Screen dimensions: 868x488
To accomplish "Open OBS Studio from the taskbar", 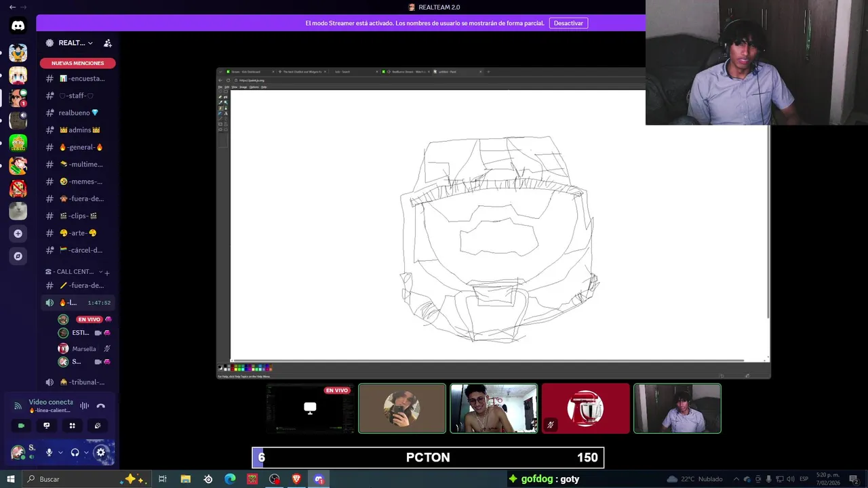I will (x=274, y=479).
